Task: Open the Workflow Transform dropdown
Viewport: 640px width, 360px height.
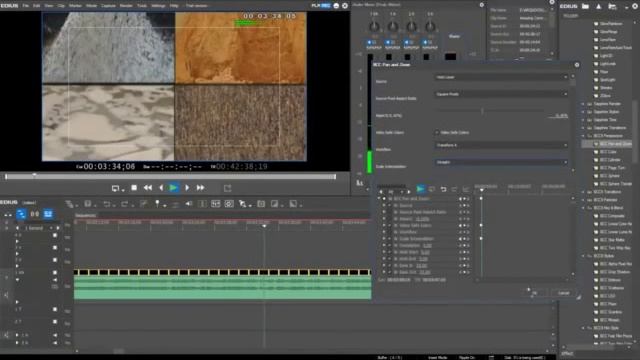Action: point(502,145)
